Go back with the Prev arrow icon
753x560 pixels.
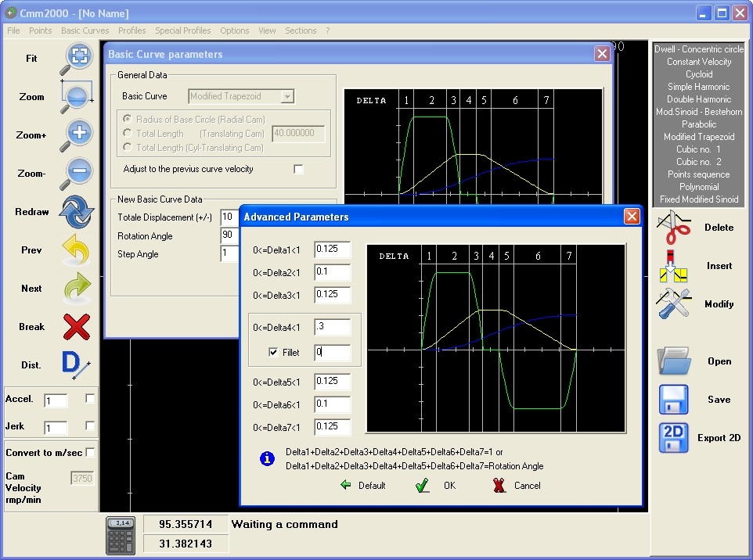[x=76, y=250]
